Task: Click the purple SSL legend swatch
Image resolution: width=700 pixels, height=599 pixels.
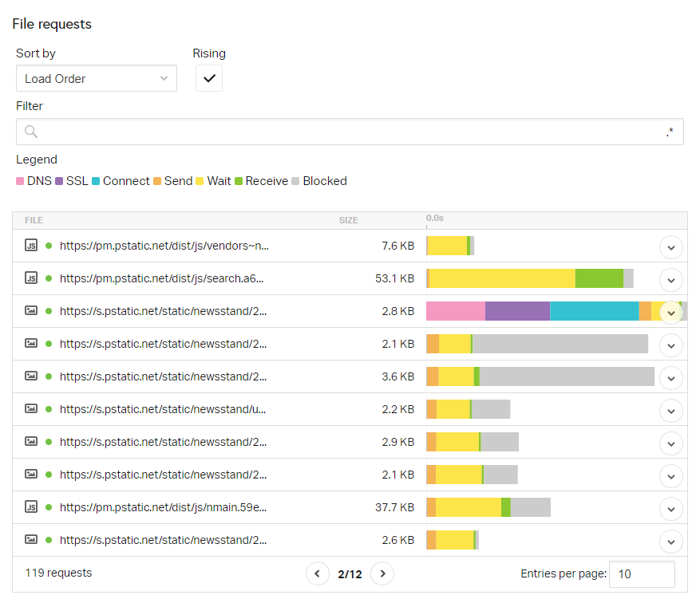Action: (59, 181)
